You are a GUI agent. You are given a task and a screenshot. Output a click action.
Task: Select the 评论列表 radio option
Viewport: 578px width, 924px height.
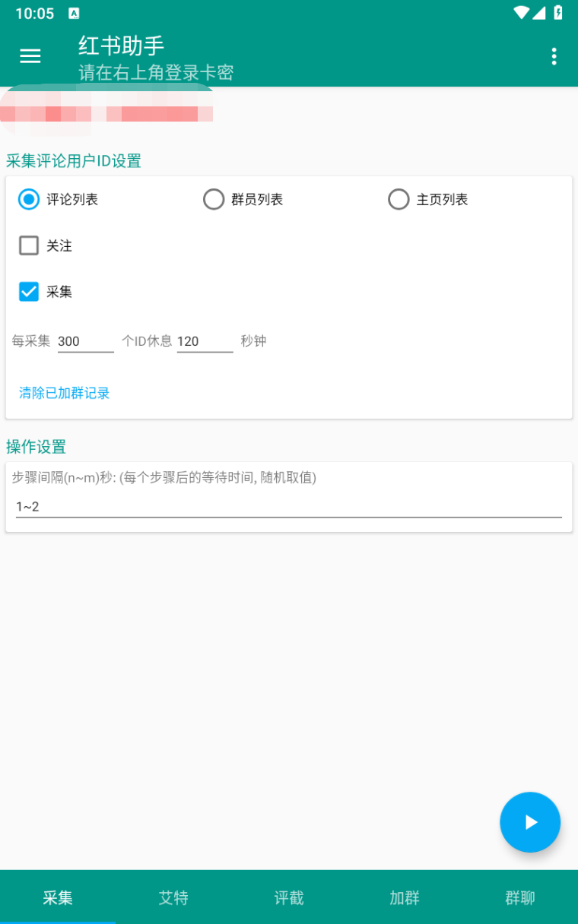point(28,199)
